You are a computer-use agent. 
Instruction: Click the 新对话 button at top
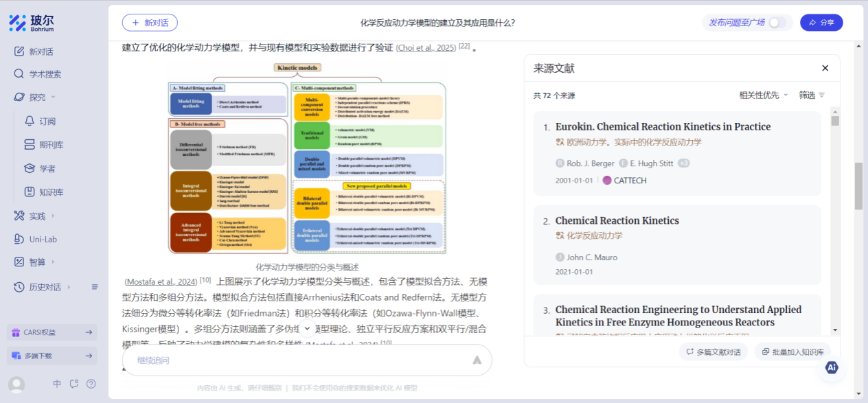coord(150,23)
